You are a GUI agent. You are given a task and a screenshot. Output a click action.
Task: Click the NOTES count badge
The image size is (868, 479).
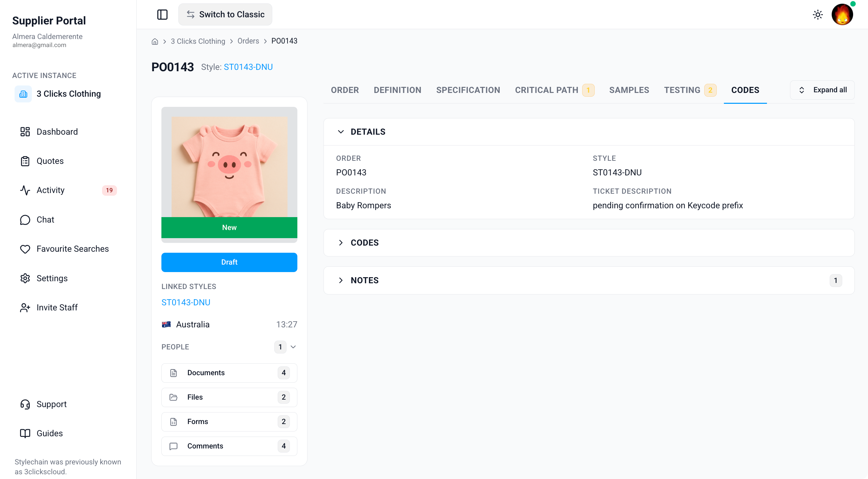point(836,281)
